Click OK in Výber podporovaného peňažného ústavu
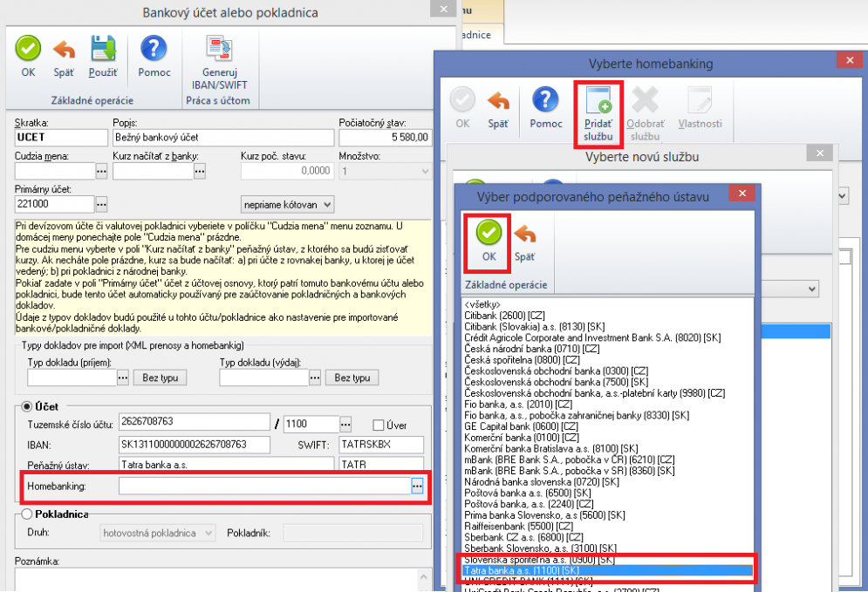This screenshot has width=868, height=592. (489, 242)
